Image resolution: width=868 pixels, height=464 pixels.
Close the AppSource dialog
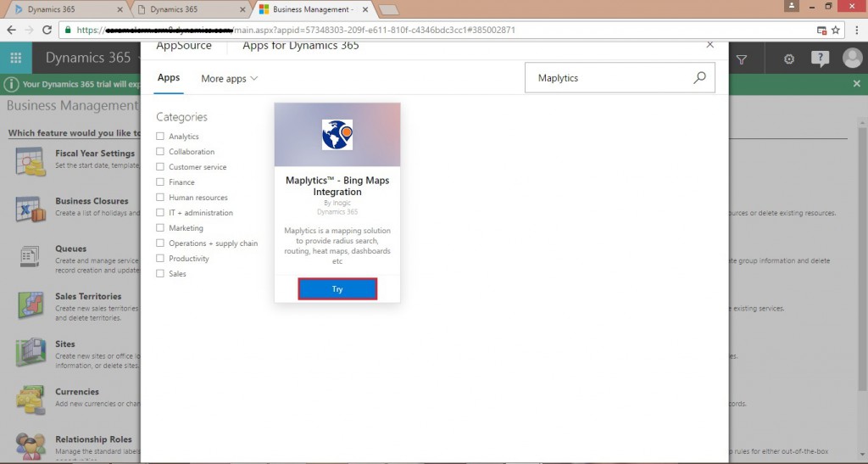coord(710,45)
